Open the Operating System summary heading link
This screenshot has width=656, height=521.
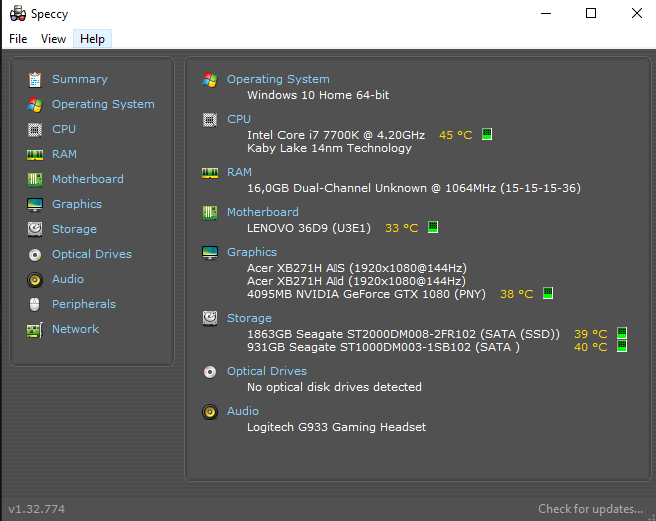[x=278, y=79]
